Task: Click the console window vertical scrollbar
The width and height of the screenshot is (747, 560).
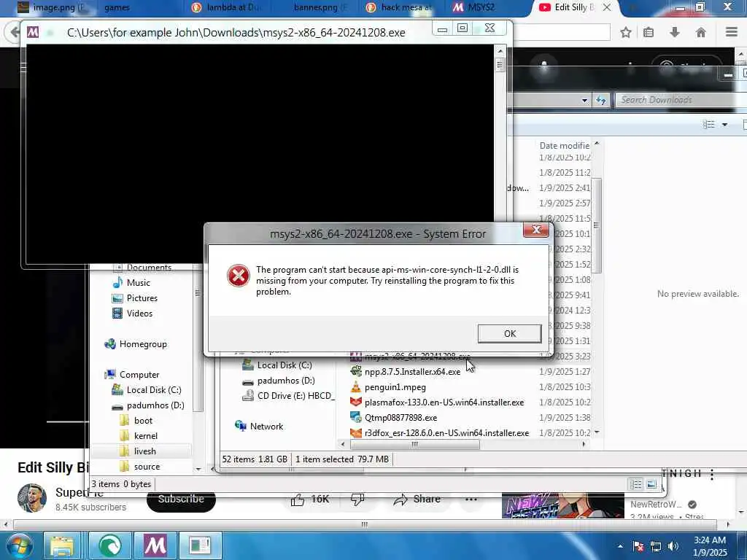Action: (x=500, y=64)
